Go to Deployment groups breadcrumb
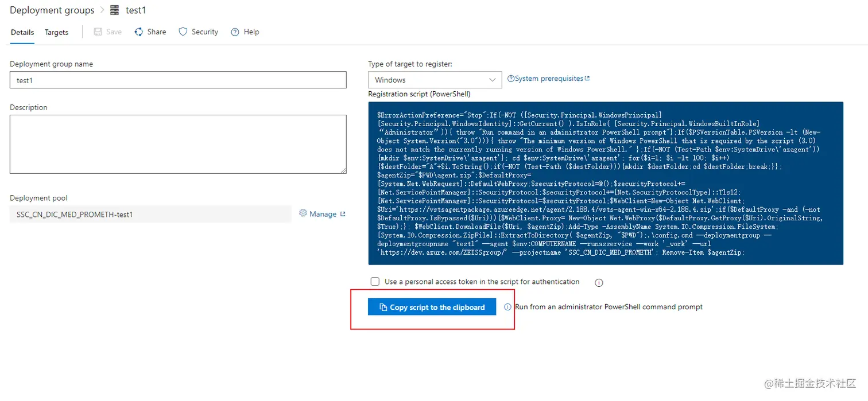The height and width of the screenshot is (401, 868). click(x=52, y=10)
